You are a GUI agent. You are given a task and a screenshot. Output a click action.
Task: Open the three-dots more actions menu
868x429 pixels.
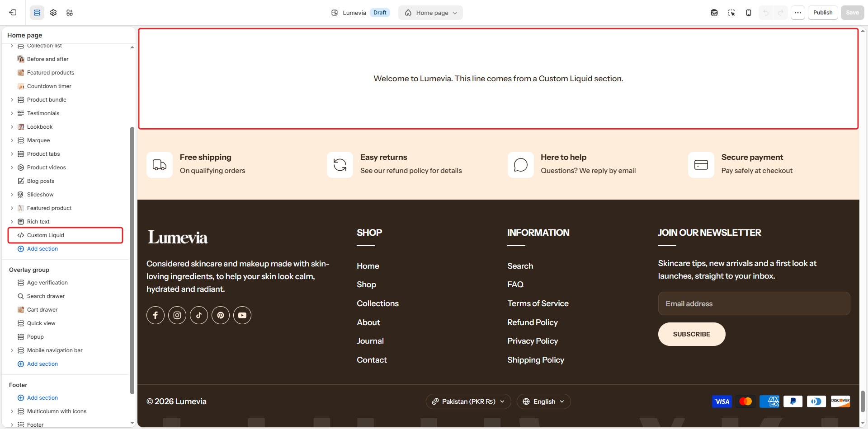coord(798,13)
